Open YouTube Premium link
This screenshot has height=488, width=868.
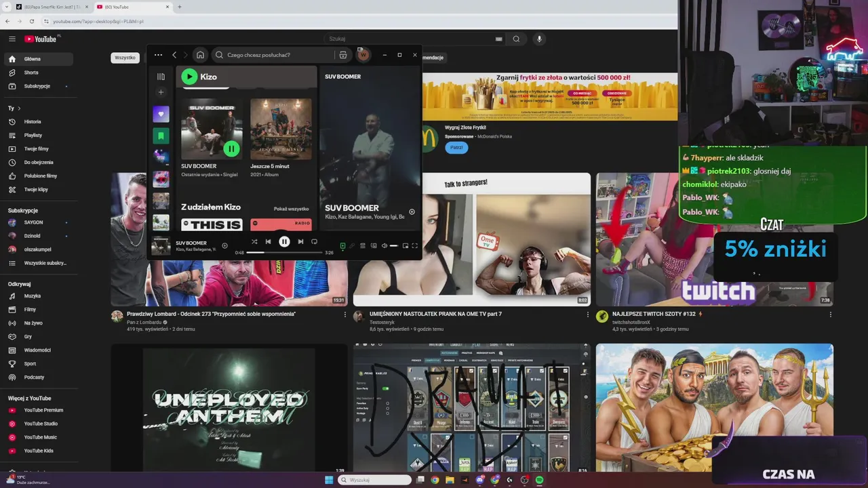click(x=39, y=410)
